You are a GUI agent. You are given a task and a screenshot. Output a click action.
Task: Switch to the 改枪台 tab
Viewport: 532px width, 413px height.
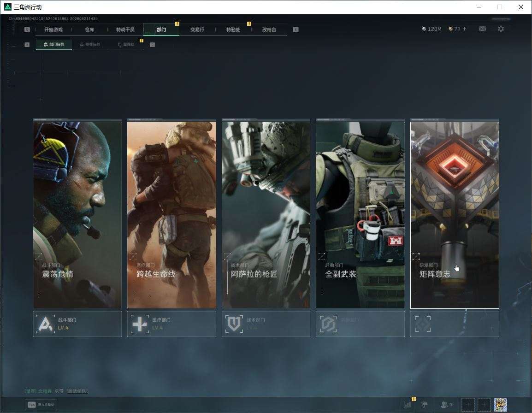tap(269, 29)
